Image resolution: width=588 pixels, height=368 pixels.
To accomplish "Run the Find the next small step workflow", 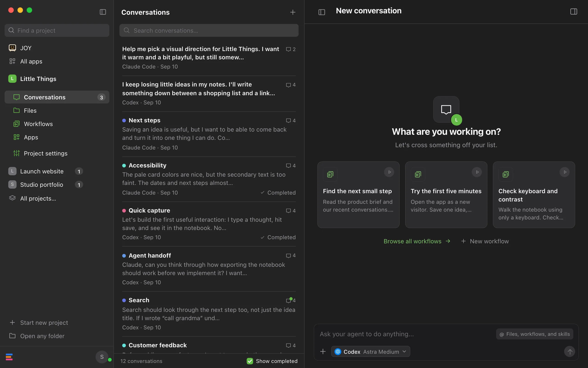I will click(x=389, y=172).
